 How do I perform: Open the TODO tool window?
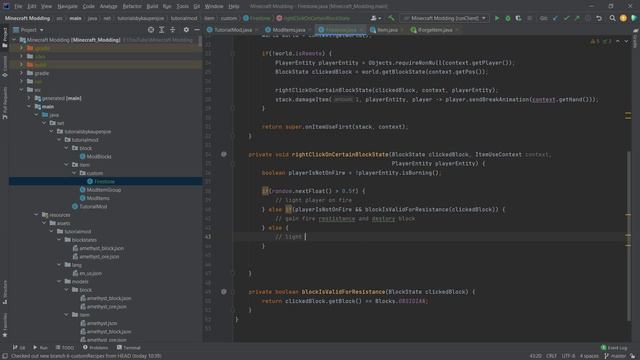[x=65, y=347]
